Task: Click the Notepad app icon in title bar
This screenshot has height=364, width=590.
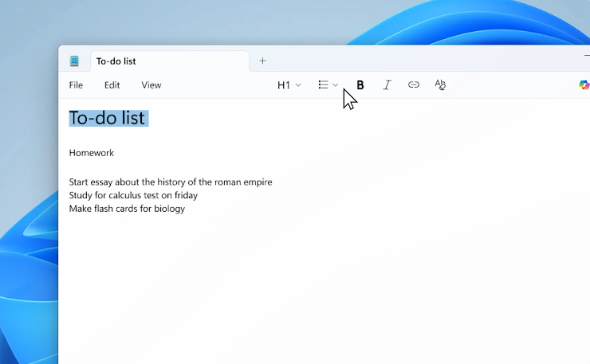Action: [x=74, y=61]
